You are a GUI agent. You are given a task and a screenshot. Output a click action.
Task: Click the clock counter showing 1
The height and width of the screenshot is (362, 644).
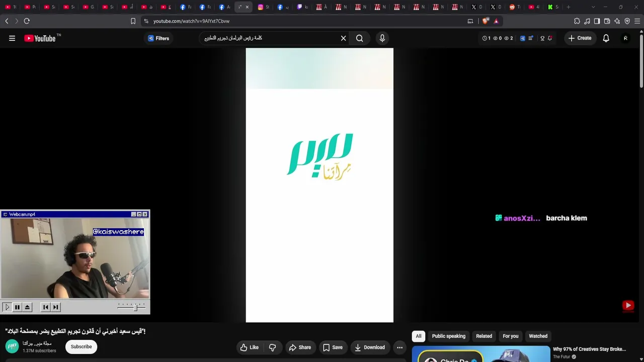[487, 38]
